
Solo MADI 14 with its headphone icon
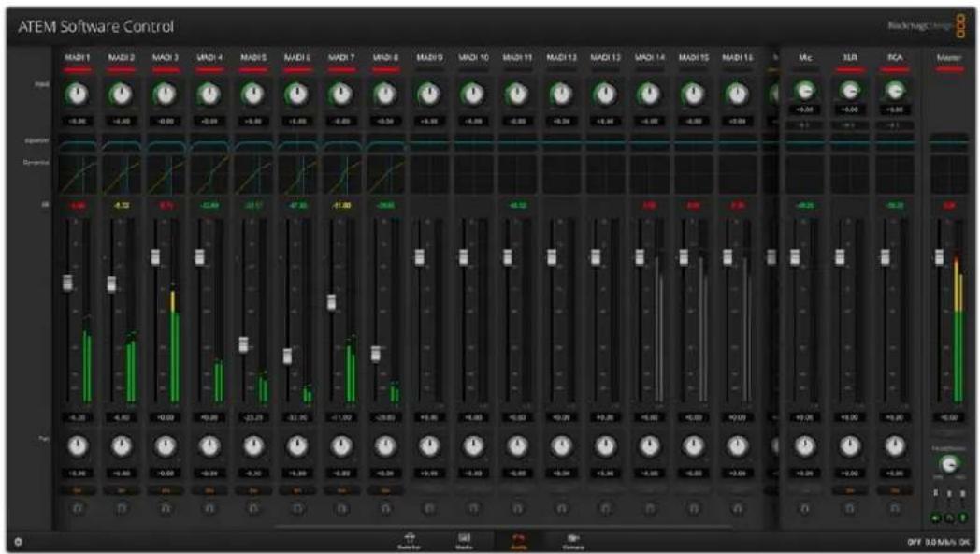pos(649,509)
